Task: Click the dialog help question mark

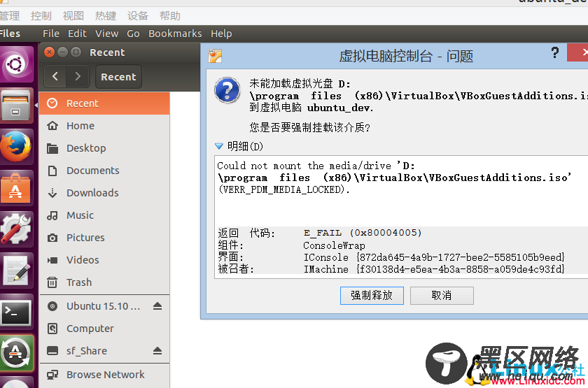Action: pyautogui.click(x=555, y=52)
